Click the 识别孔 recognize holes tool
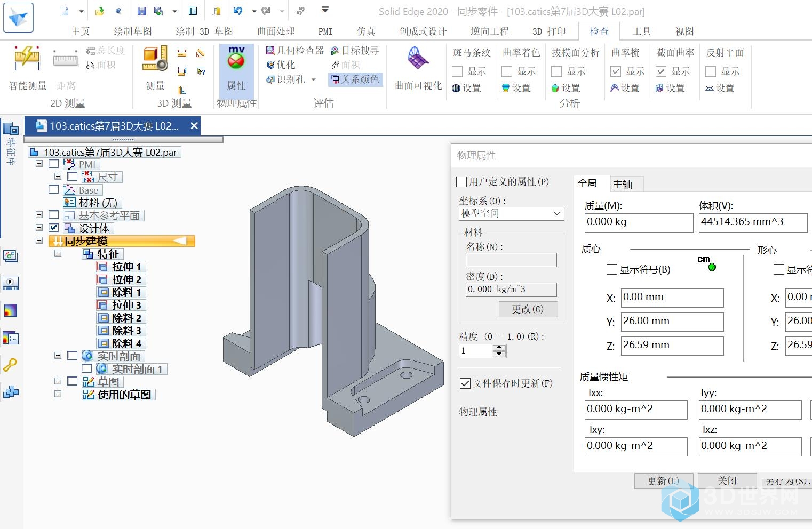 (286, 79)
